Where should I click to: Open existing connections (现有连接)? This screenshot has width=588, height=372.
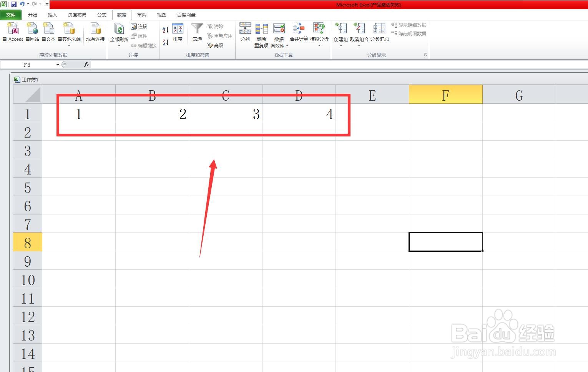(x=95, y=32)
